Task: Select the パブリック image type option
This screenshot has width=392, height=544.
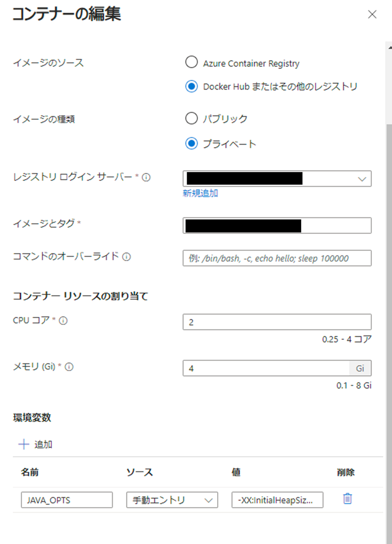Action: [191, 118]
